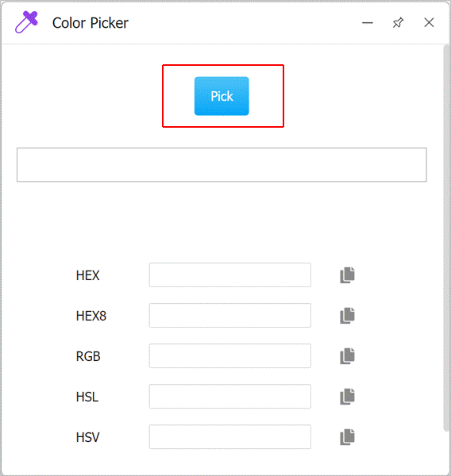The width and height of the screenshot is (451, 476).
Task: Close the Color Picker window
Action: pos(429,22)
